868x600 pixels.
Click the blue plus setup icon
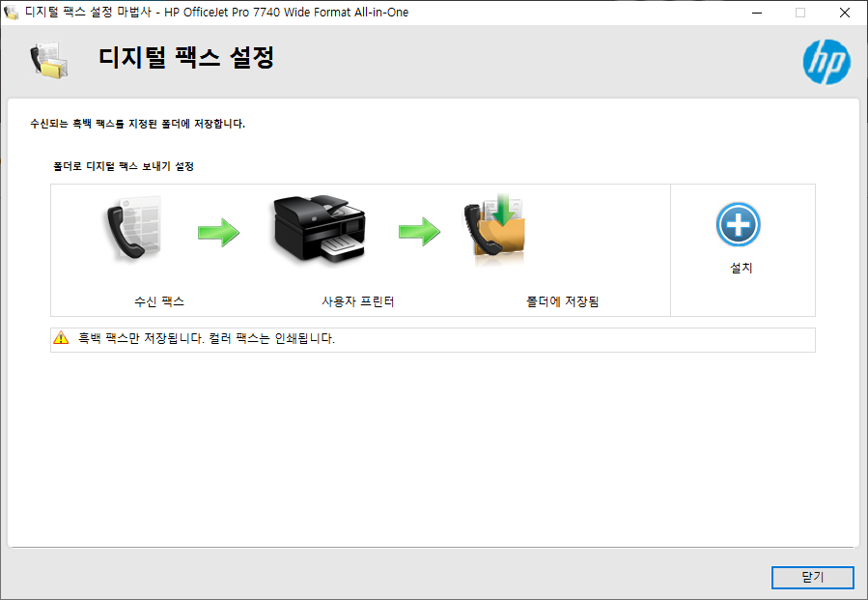738,224
